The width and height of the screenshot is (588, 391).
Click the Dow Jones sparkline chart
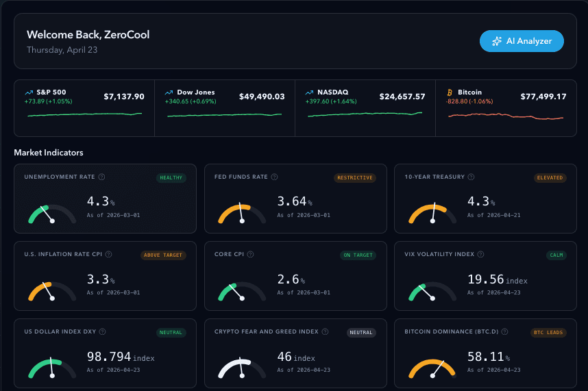(x=224, y=115)
